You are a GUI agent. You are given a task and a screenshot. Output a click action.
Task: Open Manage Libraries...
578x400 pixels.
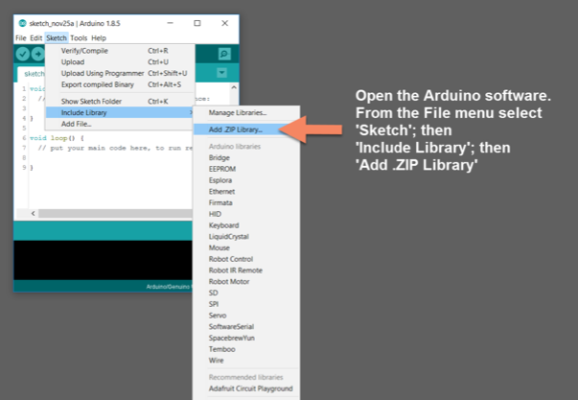click(x=246, y=112)
